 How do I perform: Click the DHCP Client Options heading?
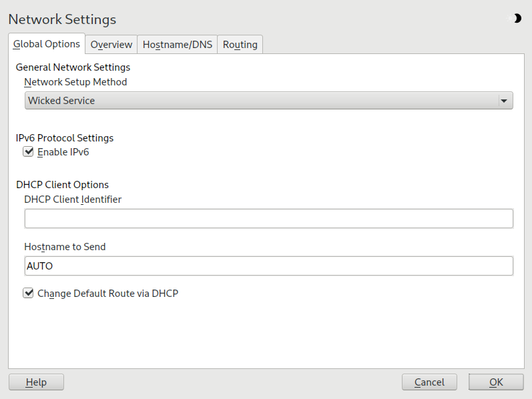click(x=62, y=185)
